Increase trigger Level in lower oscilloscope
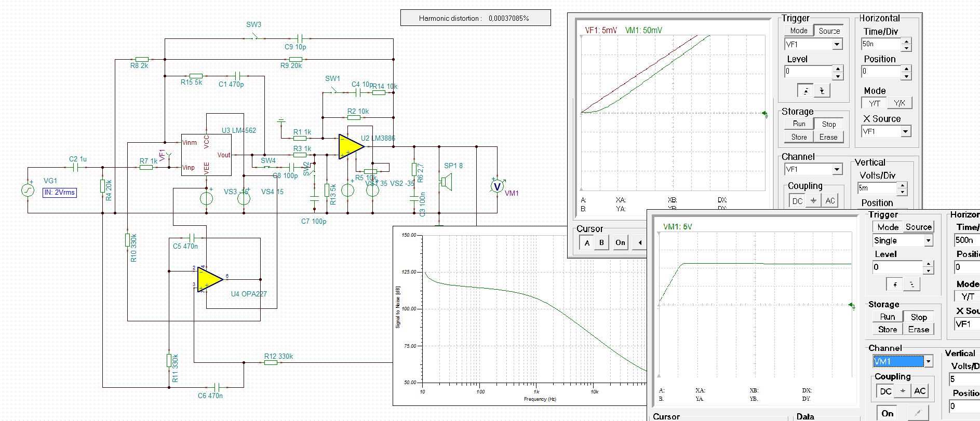980x421 pixels. (928, 264)
